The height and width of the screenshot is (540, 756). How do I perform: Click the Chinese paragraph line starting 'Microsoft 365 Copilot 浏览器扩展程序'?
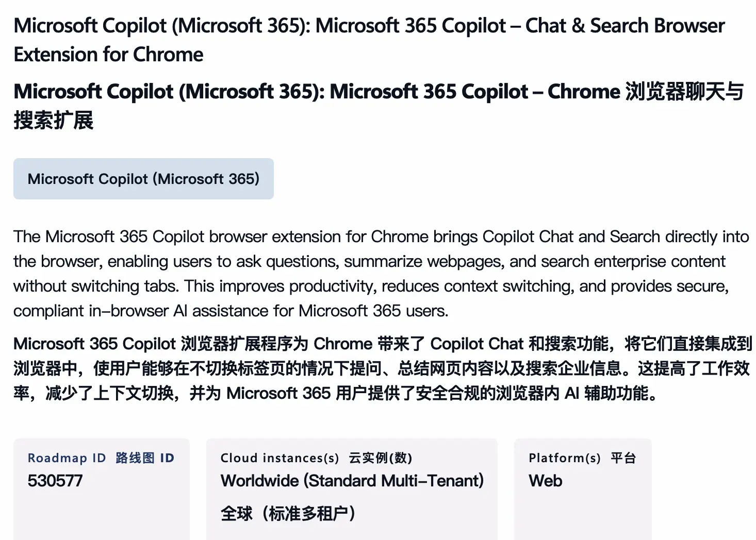(382, 344)
